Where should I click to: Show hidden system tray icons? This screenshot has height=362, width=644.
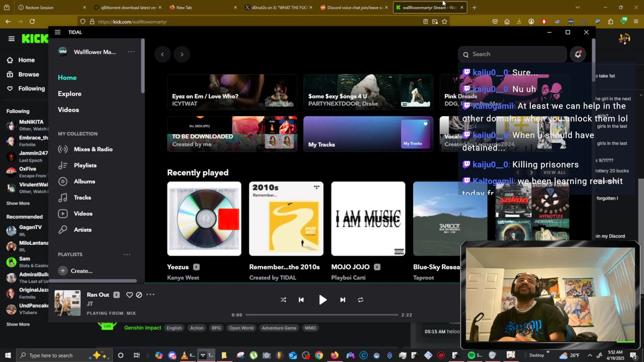coord(590,355)
